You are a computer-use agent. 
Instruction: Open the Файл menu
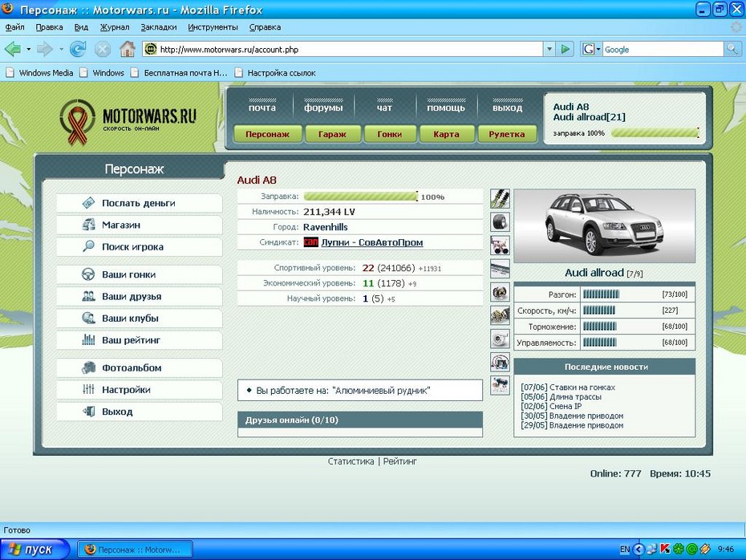(x=14, y=27)
